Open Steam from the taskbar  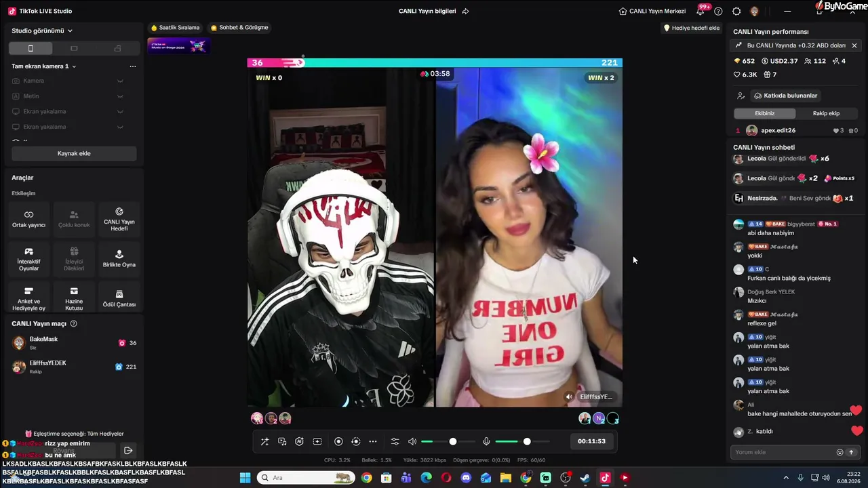[x=585, y=478]
